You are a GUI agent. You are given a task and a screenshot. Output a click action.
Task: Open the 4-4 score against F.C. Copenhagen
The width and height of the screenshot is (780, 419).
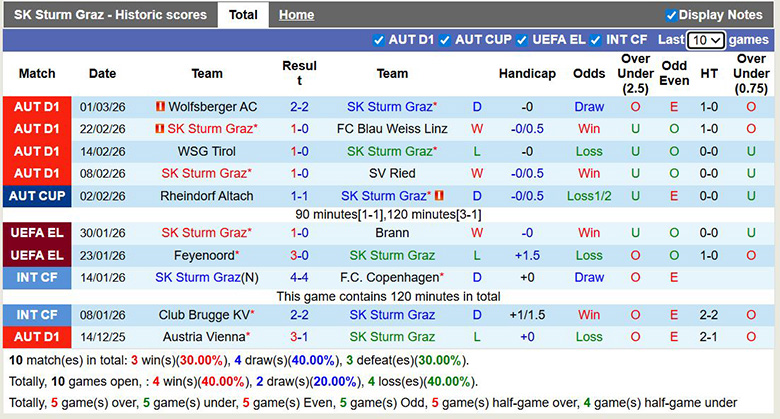[x=299, y=277]
